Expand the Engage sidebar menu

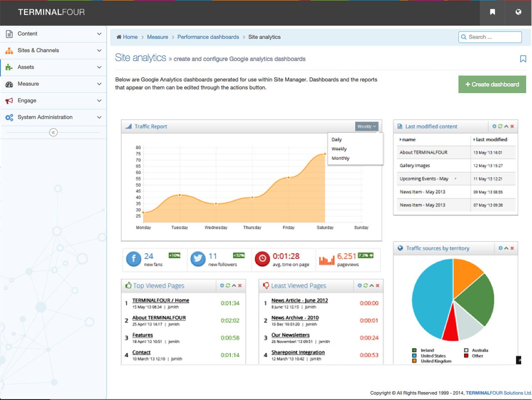[53, 100]
